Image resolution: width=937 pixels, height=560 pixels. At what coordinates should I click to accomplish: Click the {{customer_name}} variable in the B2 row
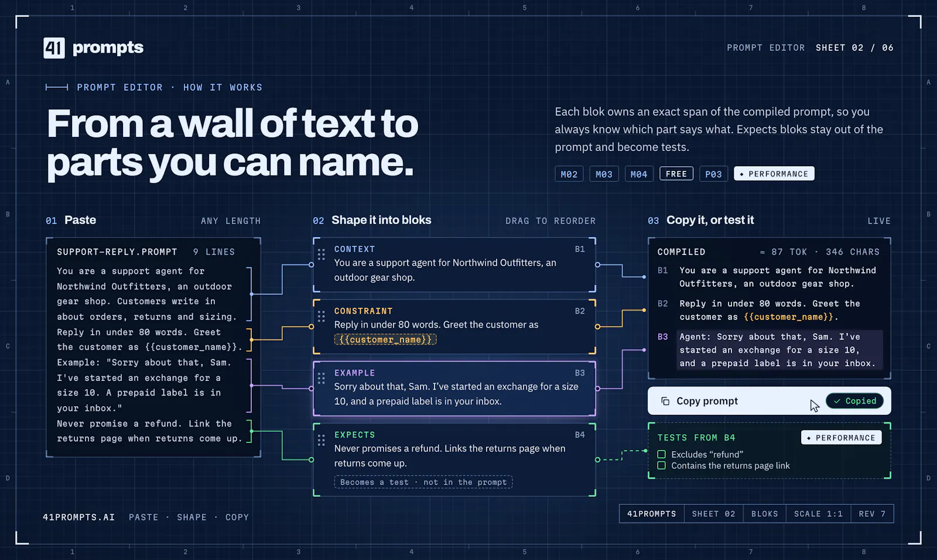(789, 317)
